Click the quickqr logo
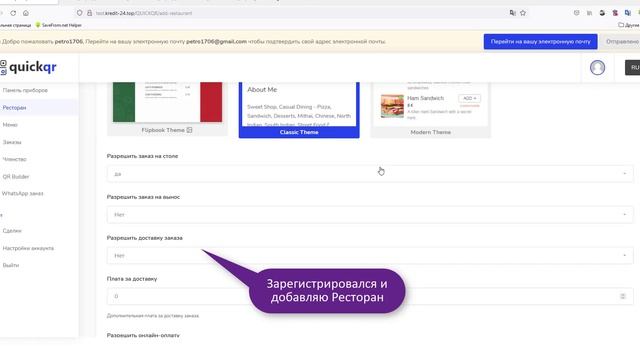The image size is (640, 360). click(x=28, y=67)
